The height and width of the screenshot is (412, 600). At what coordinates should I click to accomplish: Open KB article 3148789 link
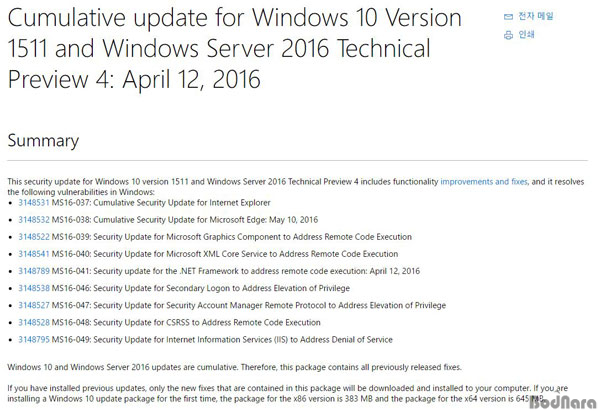click(x=34, y=271)
